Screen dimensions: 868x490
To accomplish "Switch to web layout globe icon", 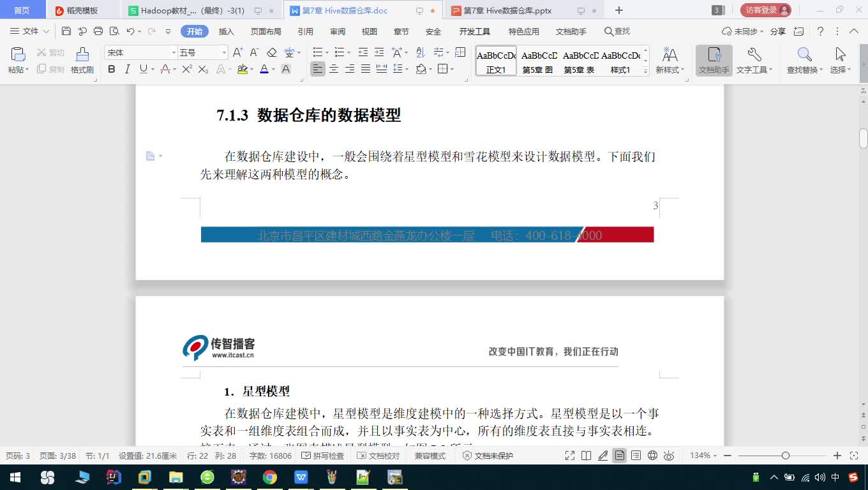I will (652, 456).
